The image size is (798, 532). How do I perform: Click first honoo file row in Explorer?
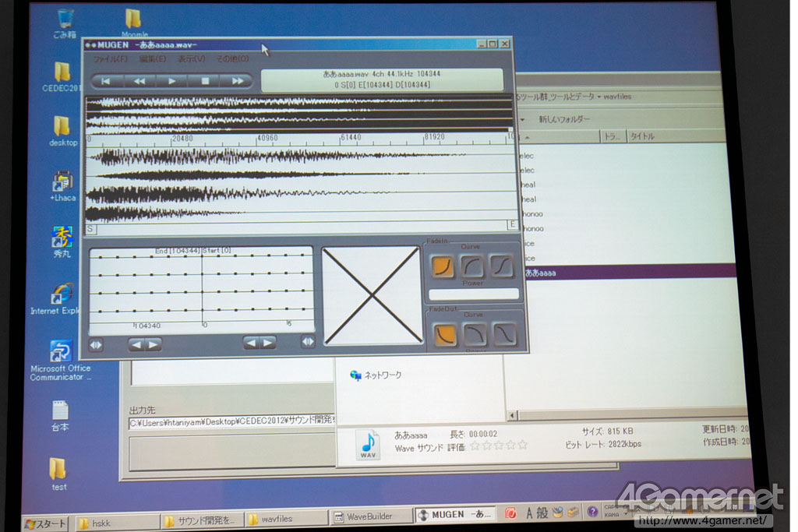[532, 214]
